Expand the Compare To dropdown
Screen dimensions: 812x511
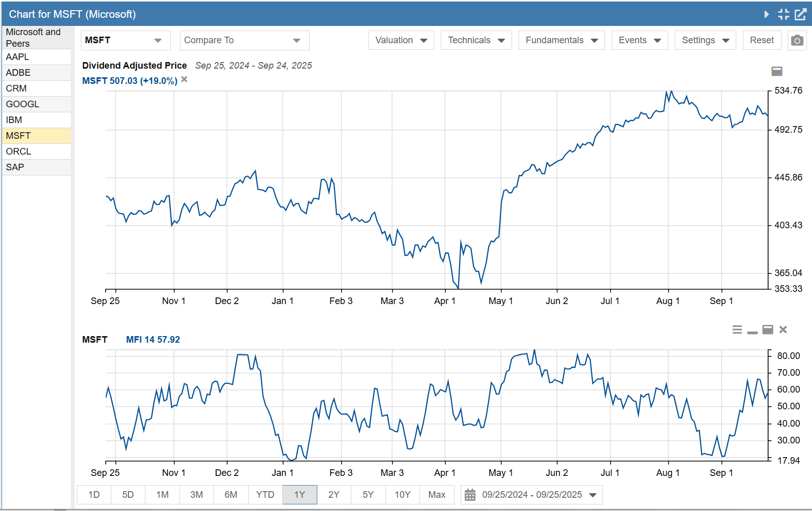245,41
